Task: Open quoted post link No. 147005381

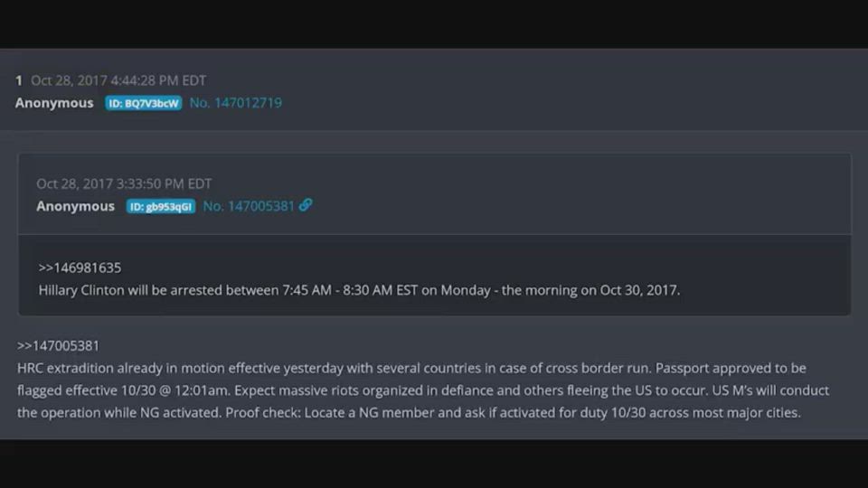Action: (x=249, y=206)
